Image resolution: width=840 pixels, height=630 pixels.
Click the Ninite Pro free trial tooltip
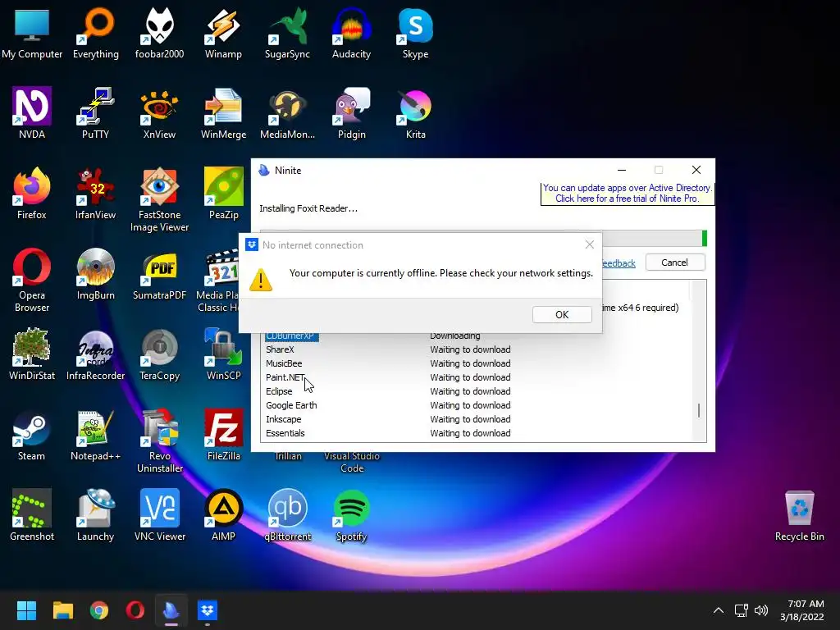coord(628,194)
